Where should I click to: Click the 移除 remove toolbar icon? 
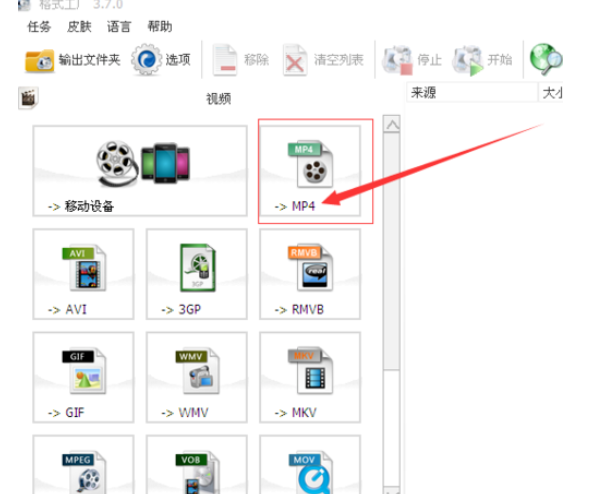coord(225,60)
